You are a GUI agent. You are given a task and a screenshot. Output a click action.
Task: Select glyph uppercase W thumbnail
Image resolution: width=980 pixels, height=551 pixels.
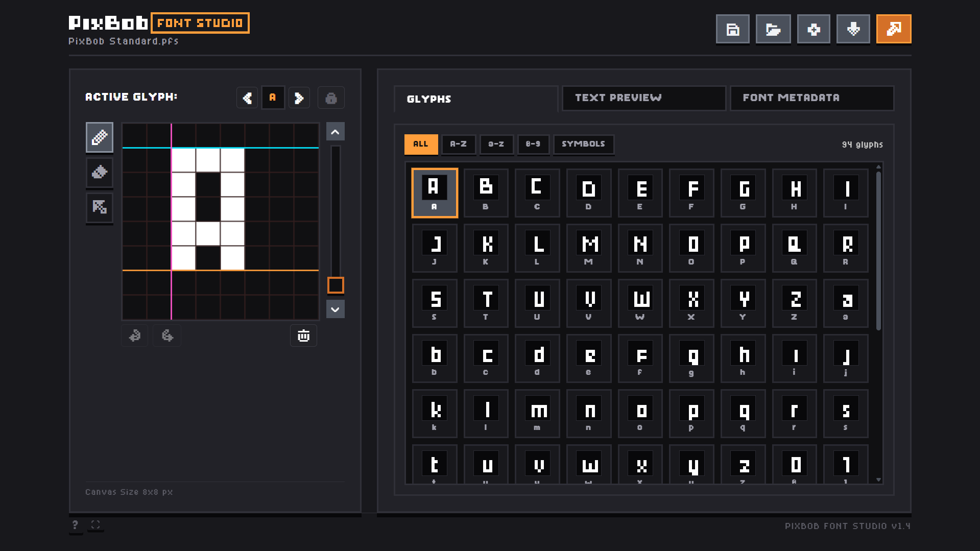(x=640, y=303)
